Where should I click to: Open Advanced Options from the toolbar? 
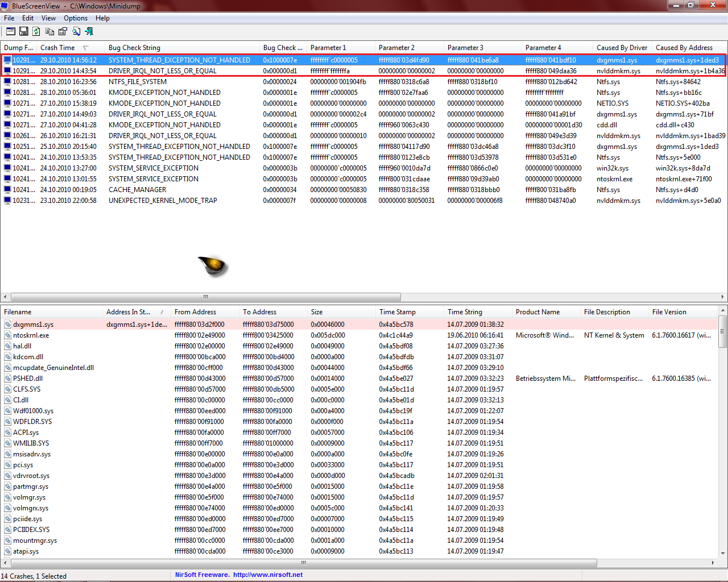11,31
